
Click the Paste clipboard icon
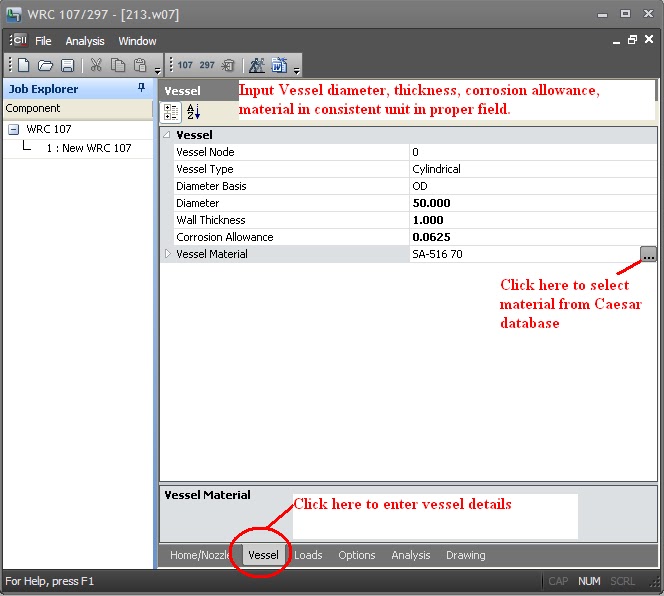(x=140, y=65)
